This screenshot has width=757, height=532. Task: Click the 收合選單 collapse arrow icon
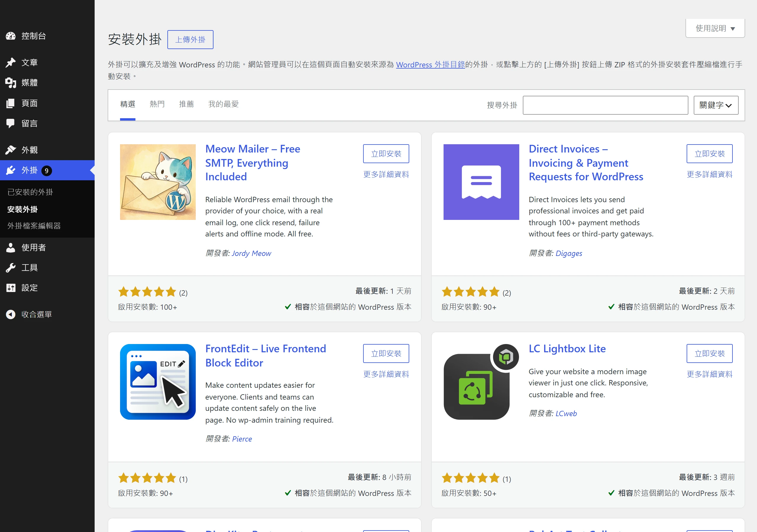click(11, 314)
